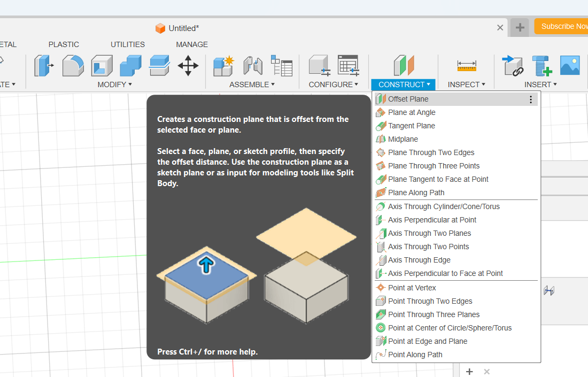Select Plane Tangent to Face at Point
The height and width of the screenshot is (377, 588).
(456, 179)
